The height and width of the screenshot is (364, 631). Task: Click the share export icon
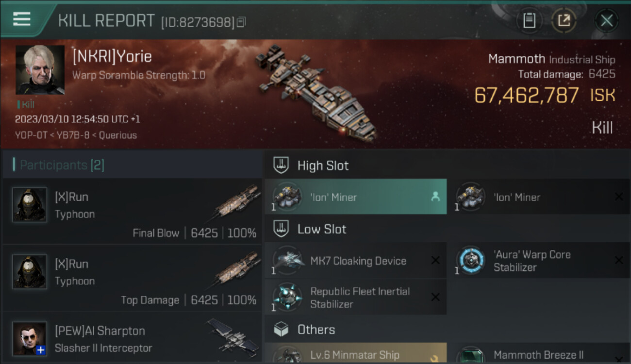pyautogui.click(x=564, y=20)
